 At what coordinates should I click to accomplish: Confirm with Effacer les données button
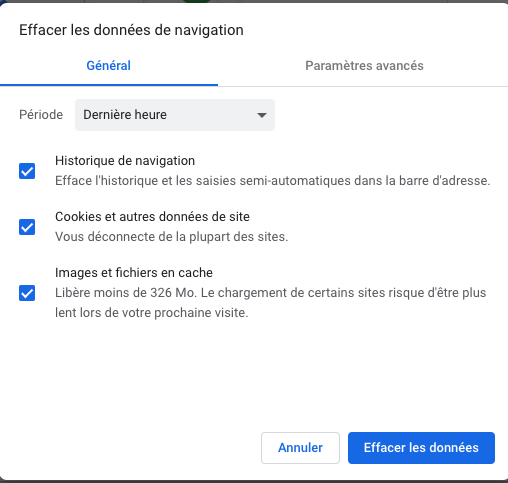[421, 448]
